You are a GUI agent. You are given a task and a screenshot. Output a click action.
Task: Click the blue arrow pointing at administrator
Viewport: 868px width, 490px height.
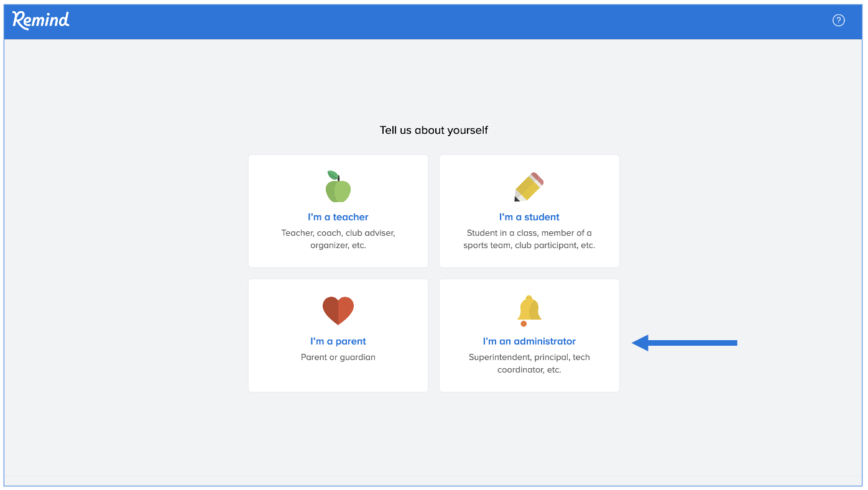[684, 343]
